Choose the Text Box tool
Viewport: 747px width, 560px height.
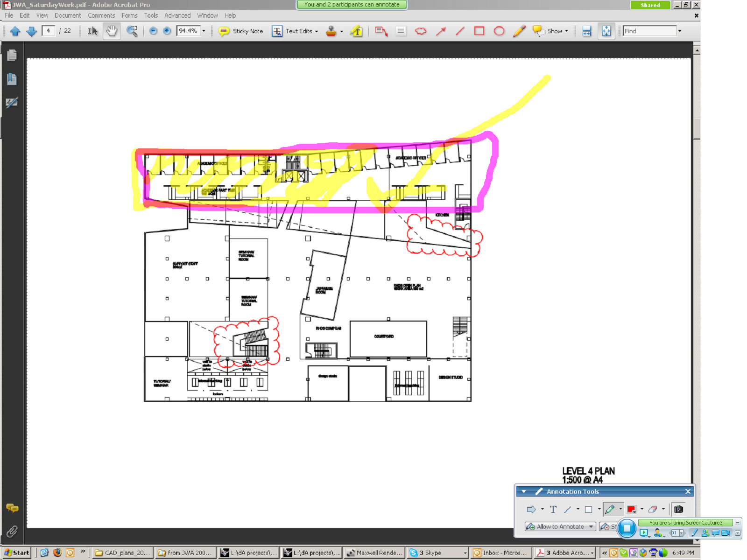click(401, 31)
